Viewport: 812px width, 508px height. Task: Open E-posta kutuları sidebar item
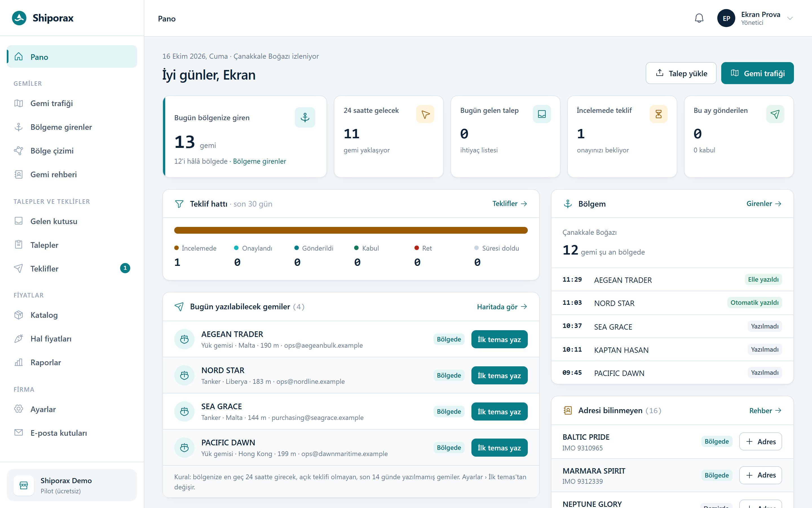(x=72, y=433)
